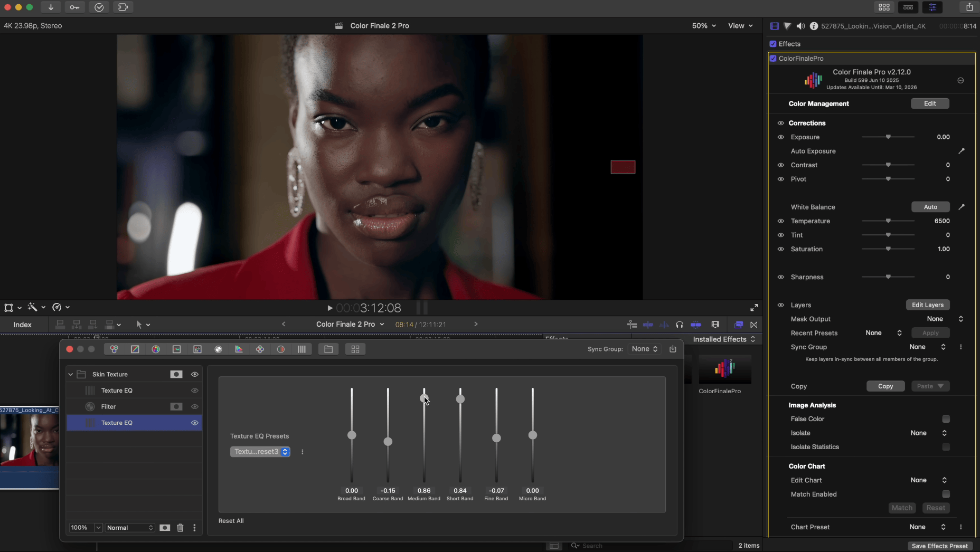Select the ColorFinalePro effect thumbnail
The width and height of the screenshot is (980, 552).
(724, 369)
